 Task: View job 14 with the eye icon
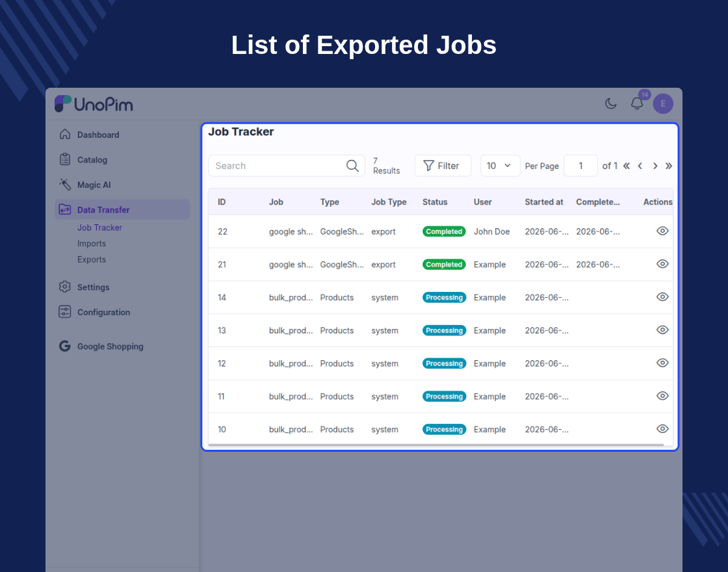[x=662, y=296]
